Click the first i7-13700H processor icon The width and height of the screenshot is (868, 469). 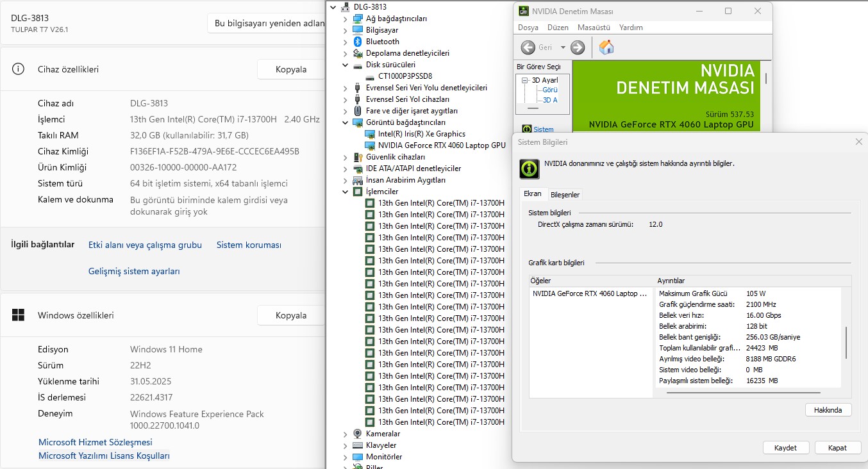coord(370,203)
